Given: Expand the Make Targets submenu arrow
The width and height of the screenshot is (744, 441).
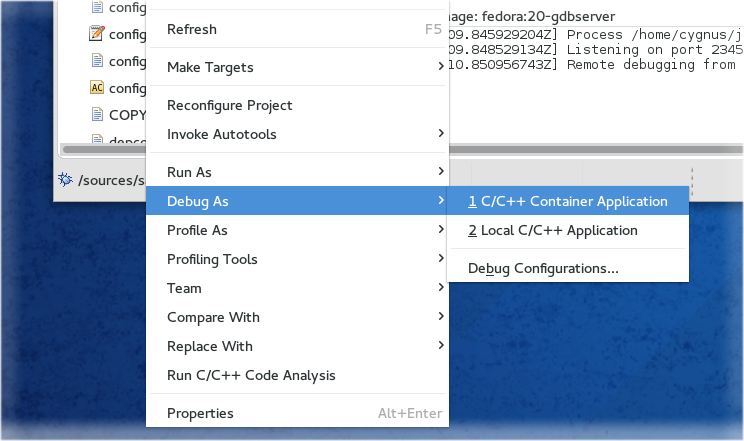Looking at the screenshot, I should tap(441, 66).
